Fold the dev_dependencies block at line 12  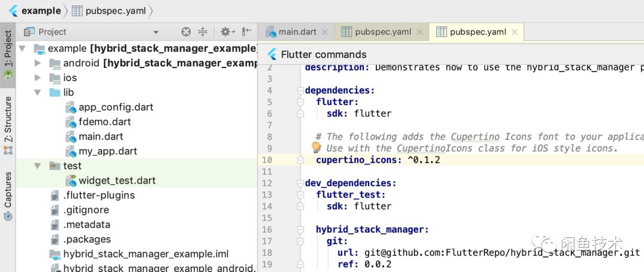coord(301,183)
